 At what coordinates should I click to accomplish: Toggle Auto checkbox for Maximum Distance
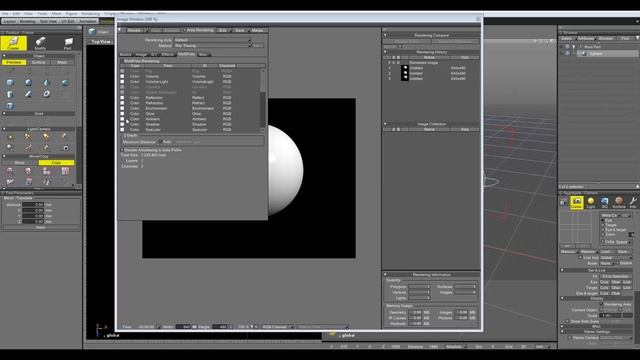160,142
